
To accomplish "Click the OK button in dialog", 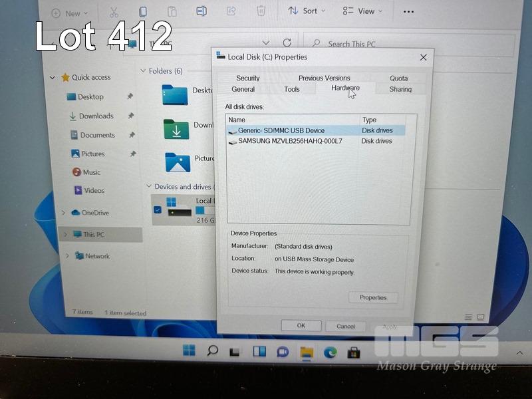I will [301, 326].
